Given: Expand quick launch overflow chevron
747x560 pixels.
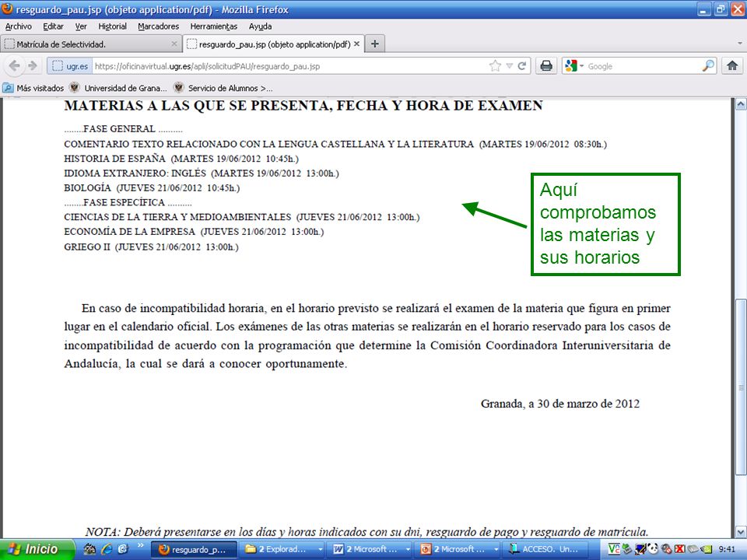Looking at the screenshot, I should [141, 545].
